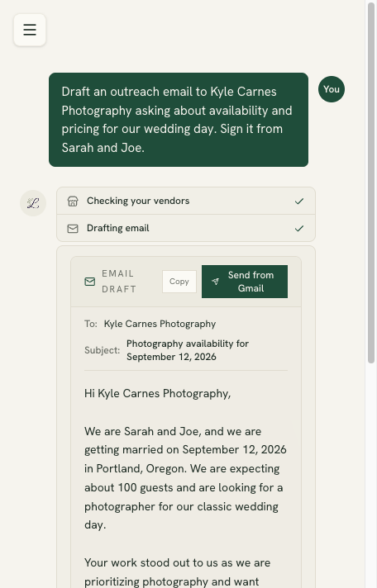Click the user prompt message bubble
Image resolution: width=377 pixels, height=588 pixels.
point(179,120)
